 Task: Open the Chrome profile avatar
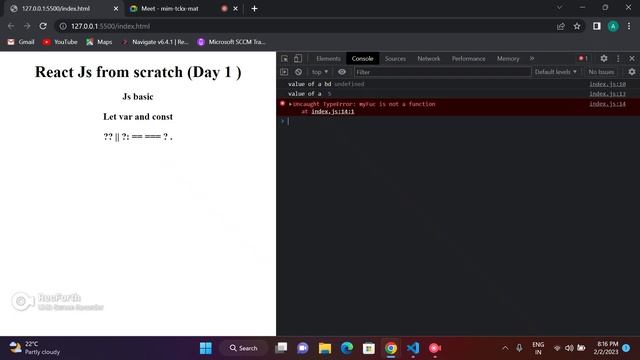point(613,26)
